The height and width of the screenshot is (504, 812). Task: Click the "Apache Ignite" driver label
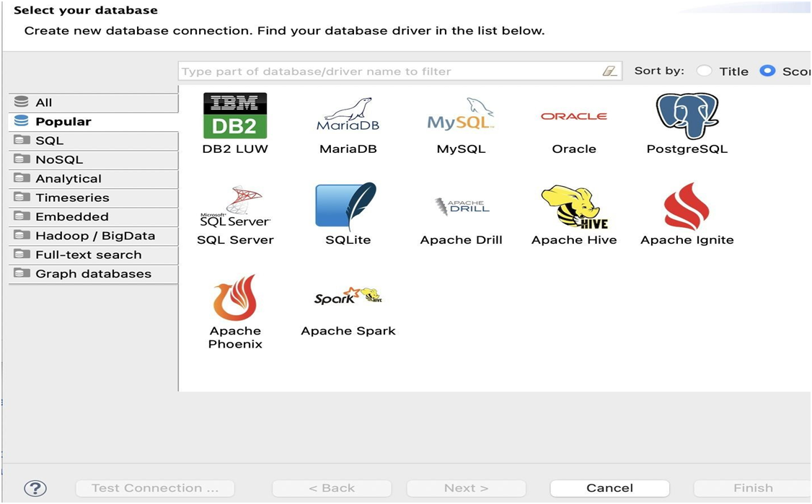687,240
